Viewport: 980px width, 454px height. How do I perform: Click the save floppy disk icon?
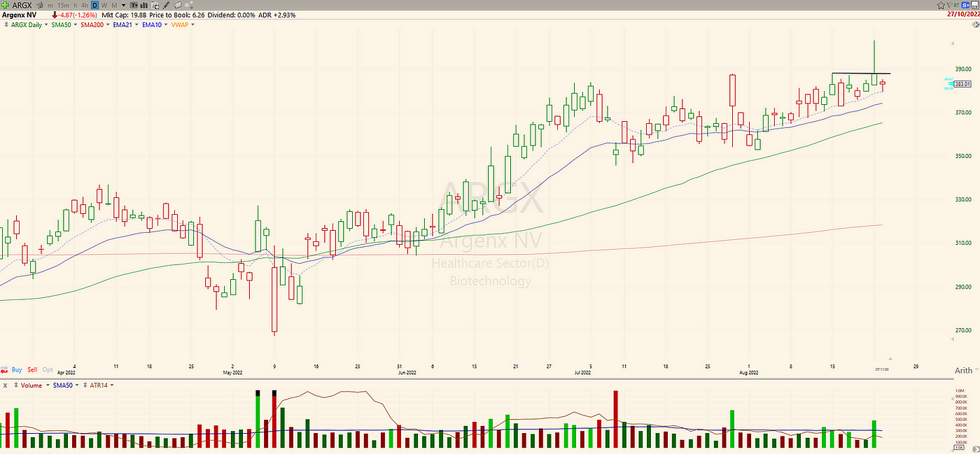(x=975, y=5)
